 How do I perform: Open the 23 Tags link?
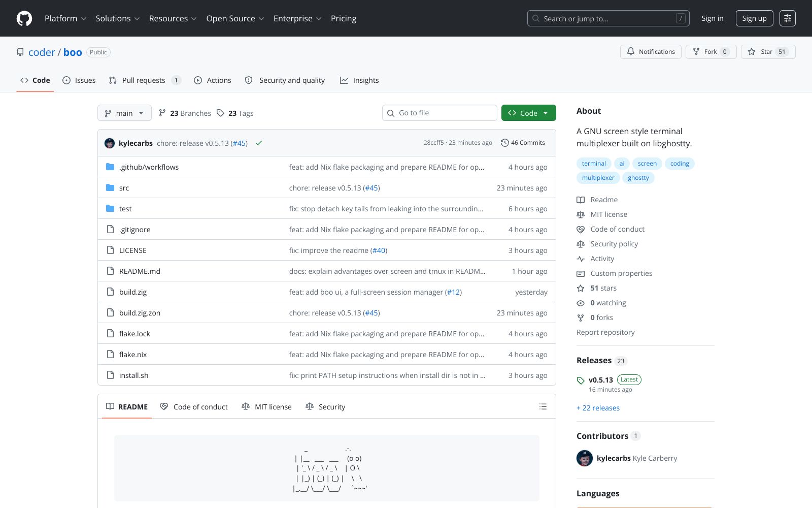pyautogui.click(x=235, y=113)
